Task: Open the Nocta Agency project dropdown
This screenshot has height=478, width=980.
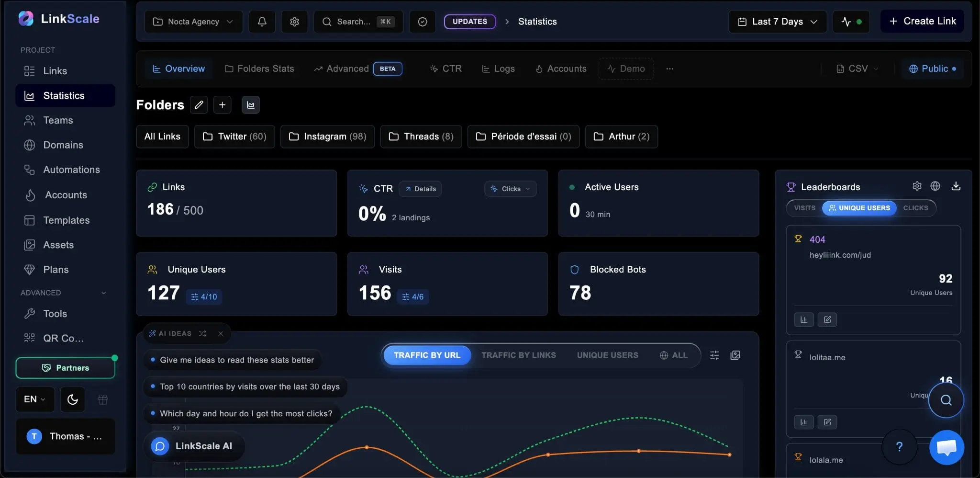Action: (x=193, y=22)
